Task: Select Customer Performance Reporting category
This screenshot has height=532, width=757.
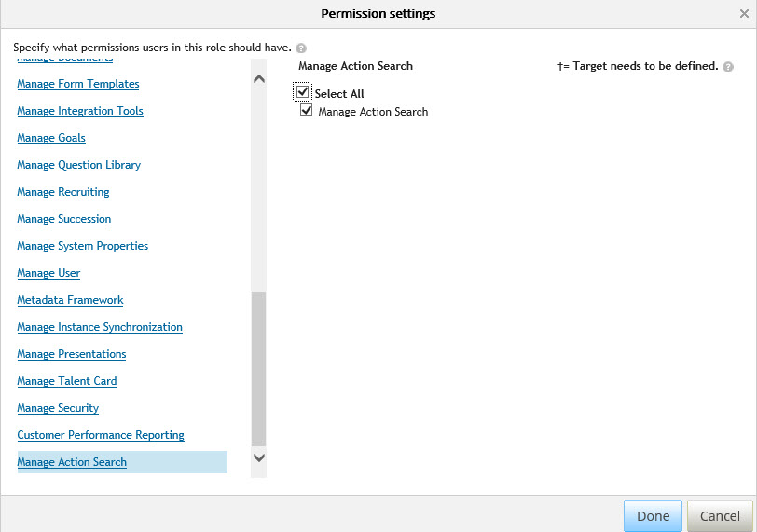Action: click(x=101, y=435)
